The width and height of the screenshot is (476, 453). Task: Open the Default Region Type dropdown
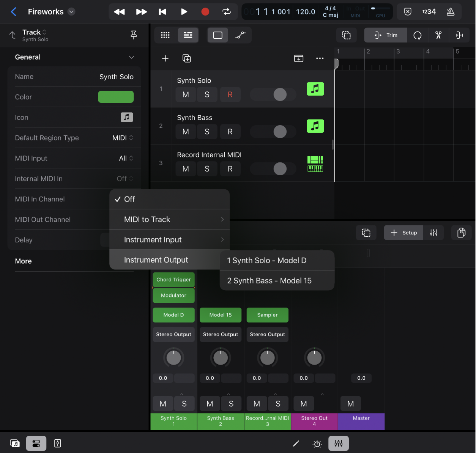[x=122, y=138]
